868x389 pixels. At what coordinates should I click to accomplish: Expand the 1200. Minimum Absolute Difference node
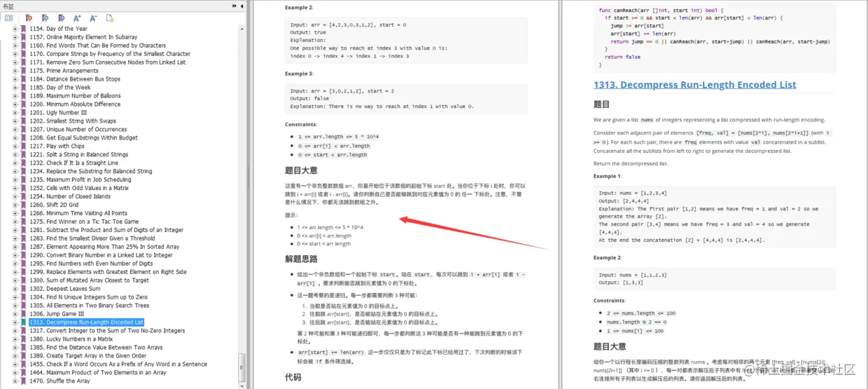pyautogui.click(x=15, y=104)
